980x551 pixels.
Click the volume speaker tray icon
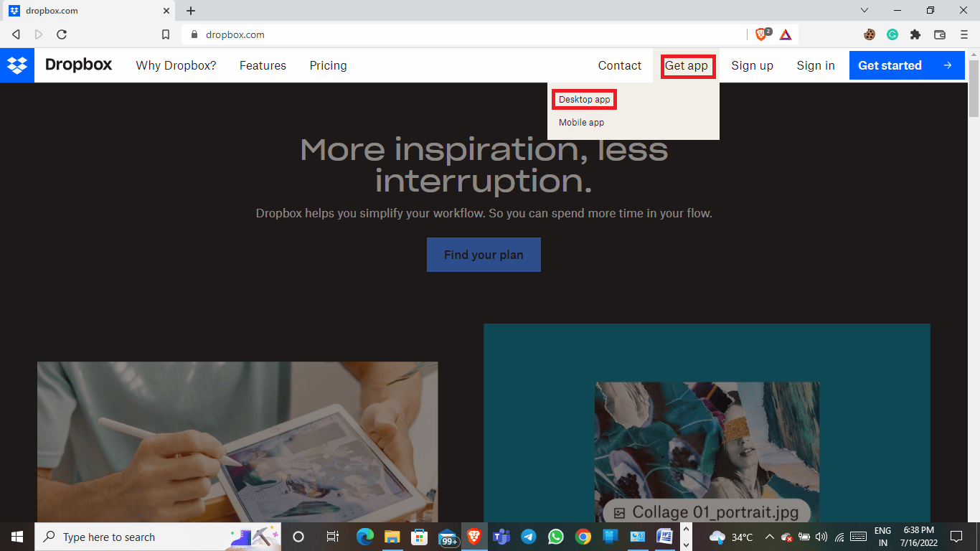[821, 537]
